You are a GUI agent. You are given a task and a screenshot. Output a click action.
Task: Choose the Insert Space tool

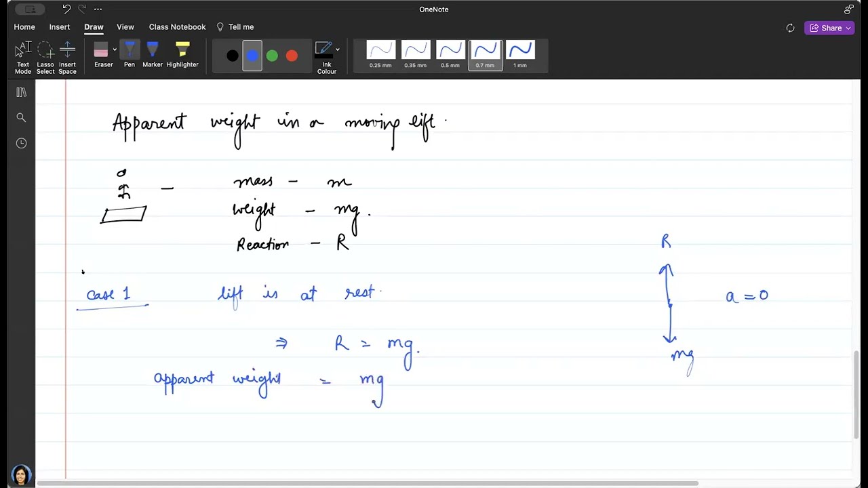click(67, 58)
